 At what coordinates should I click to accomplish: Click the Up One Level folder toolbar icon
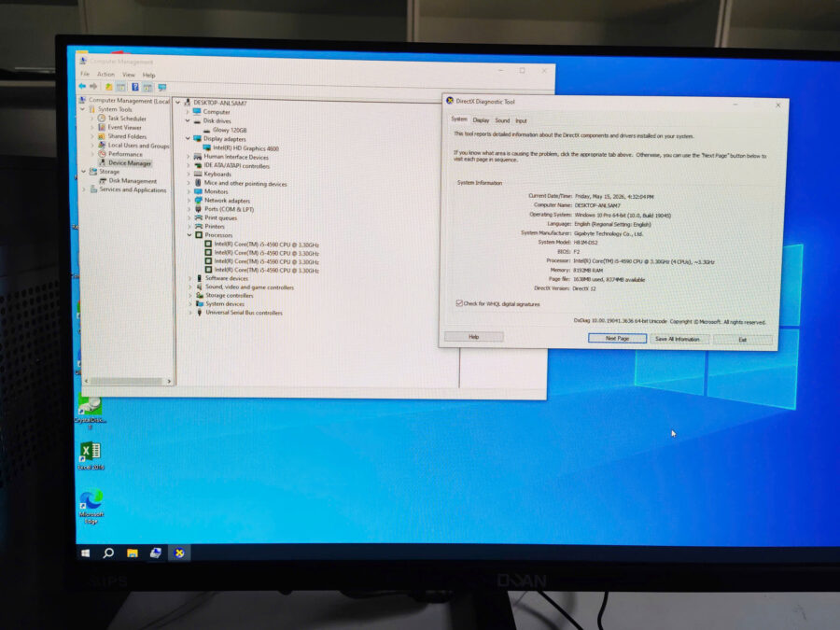109,87
